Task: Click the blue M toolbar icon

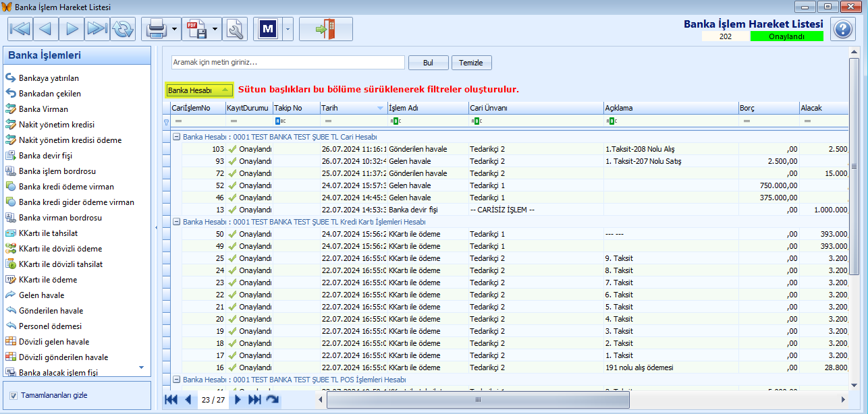Action: (x=269, y=29)
